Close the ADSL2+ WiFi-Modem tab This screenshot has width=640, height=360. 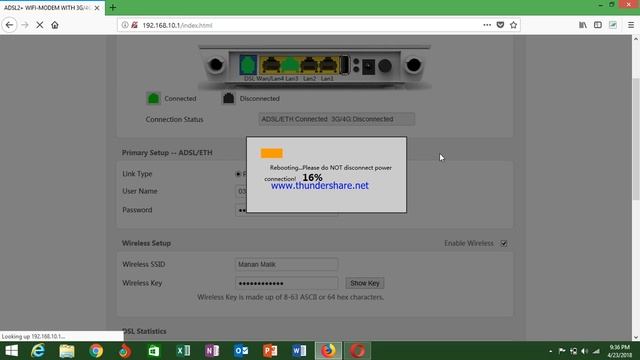pos(97,8)
